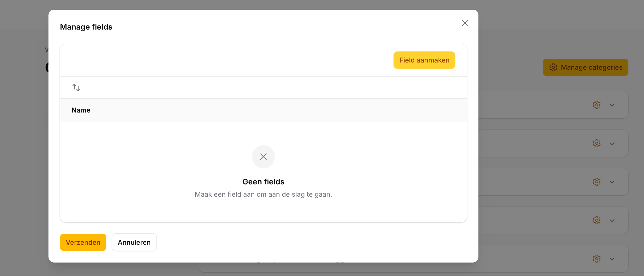
Task: Expand the first category row chevron
Action: (x=612, y=105)
